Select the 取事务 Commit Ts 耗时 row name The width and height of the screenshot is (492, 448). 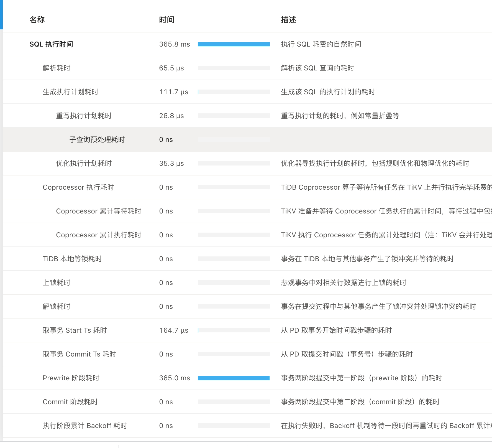click(x=80, y=354)
